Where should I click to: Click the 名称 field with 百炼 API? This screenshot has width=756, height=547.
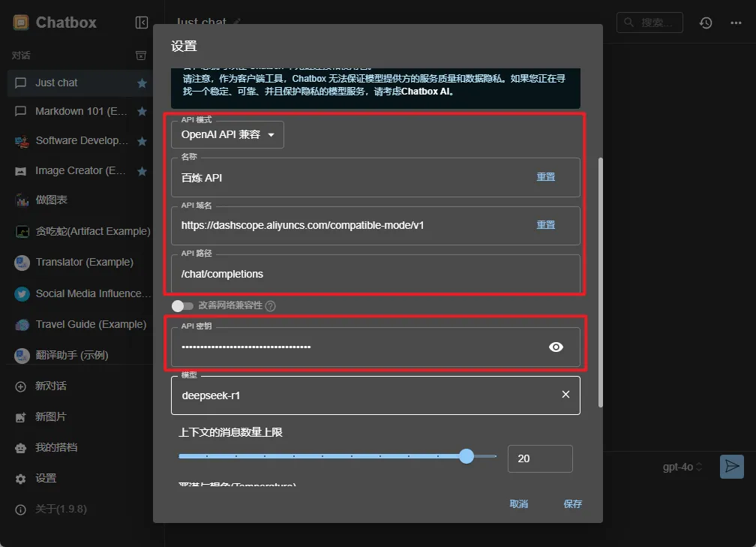pos(376,178)
